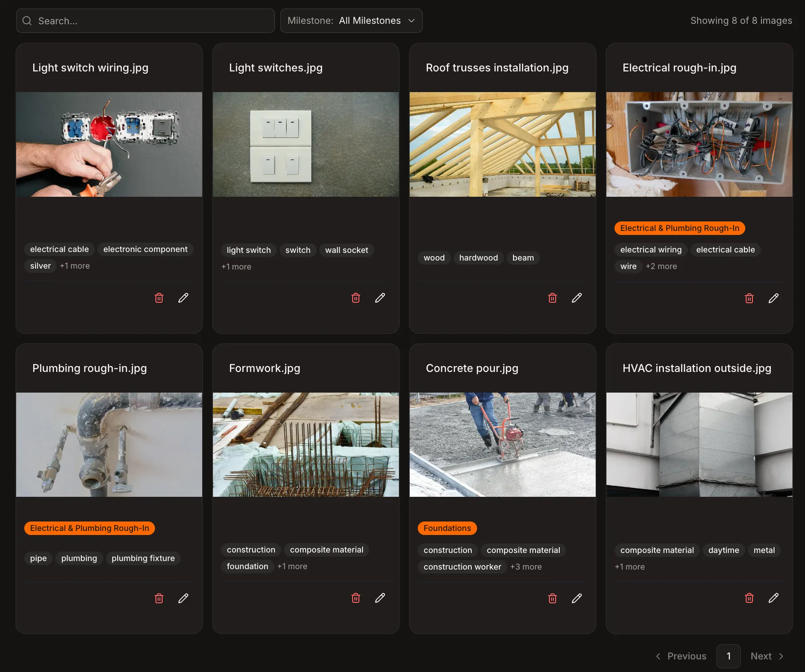Edit Light switch wiring.jpg with pencil icon
This screenshot has width=805, height=672.
pos(183,298)
